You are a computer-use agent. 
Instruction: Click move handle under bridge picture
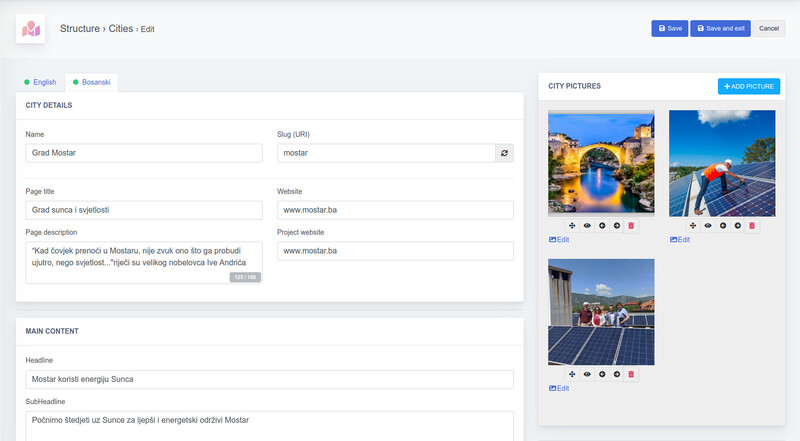point(572,226)
